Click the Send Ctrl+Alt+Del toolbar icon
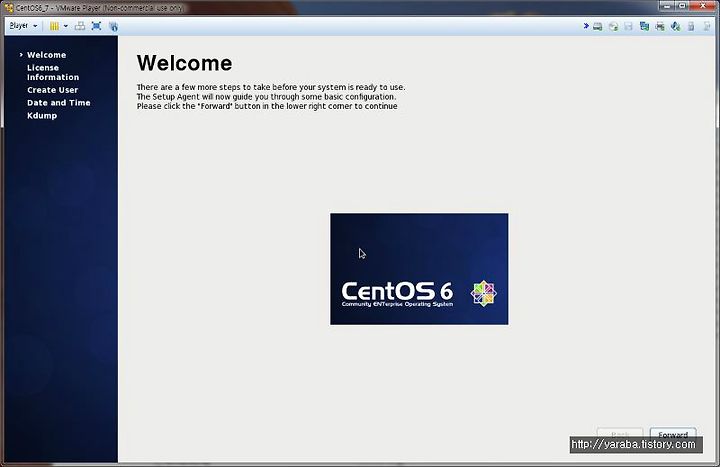This screenshot has height=467, width=720. tap(80, 26)
